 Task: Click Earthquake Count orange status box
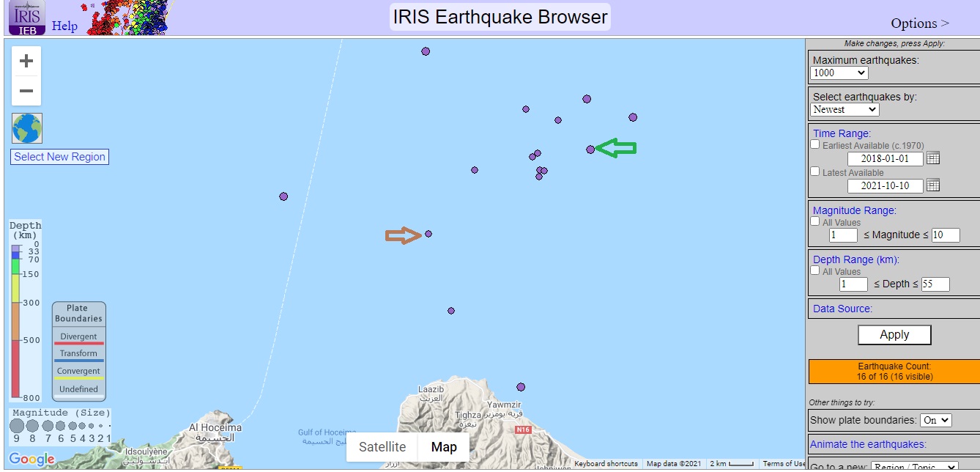(x=894, y=372)
